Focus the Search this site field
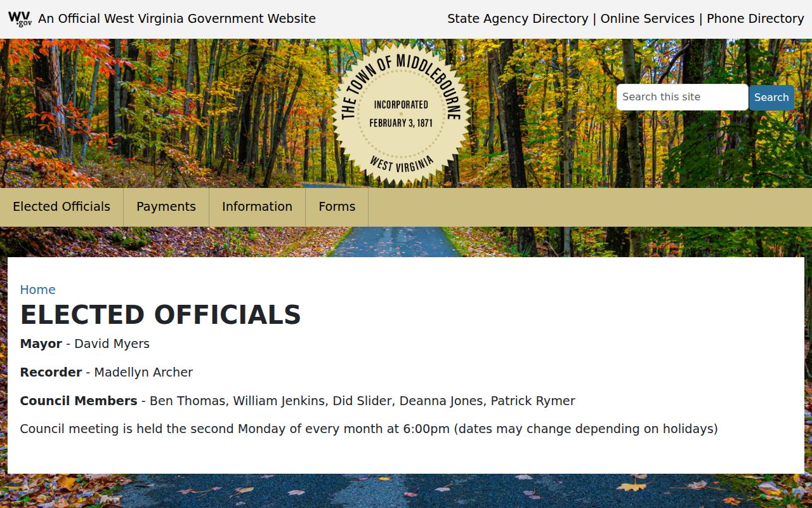Viewport: 812px width, 508px height. (682, 97)
